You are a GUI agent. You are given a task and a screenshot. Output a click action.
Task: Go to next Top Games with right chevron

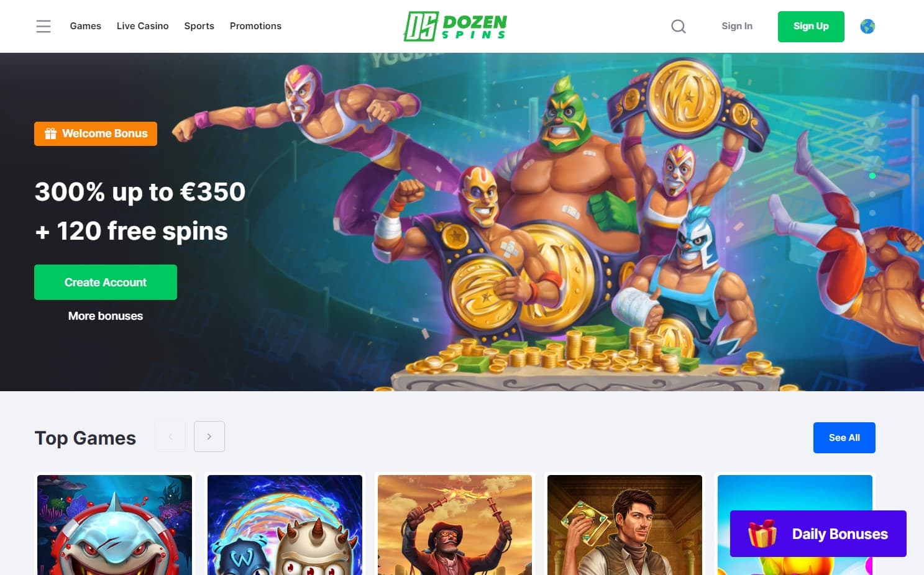[x=209, y=437]
